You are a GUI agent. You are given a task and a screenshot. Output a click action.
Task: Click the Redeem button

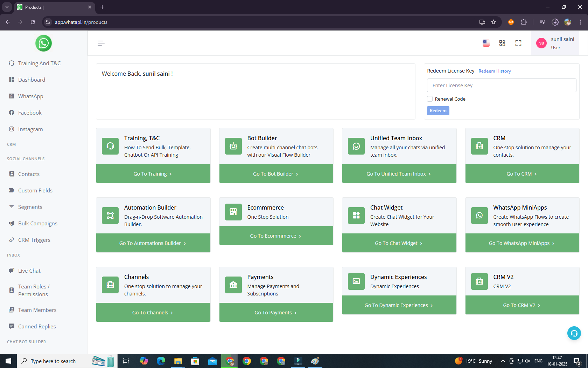438,111
